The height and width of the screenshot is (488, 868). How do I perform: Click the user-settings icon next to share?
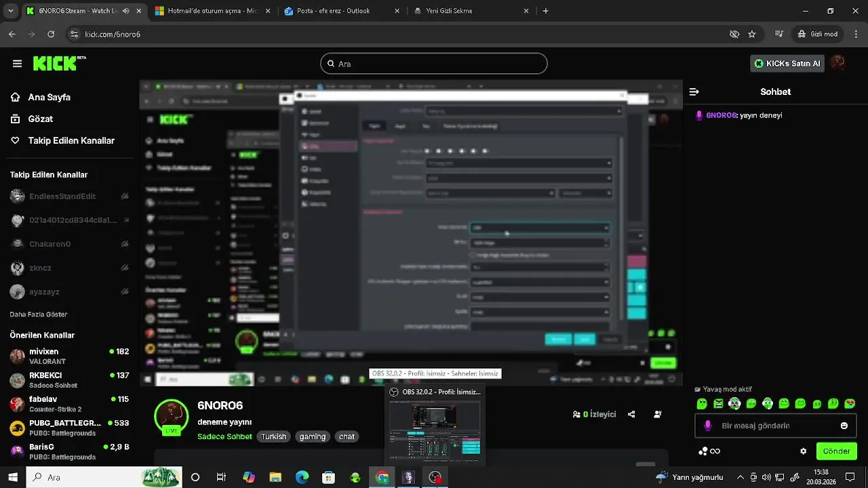(658, 414)
